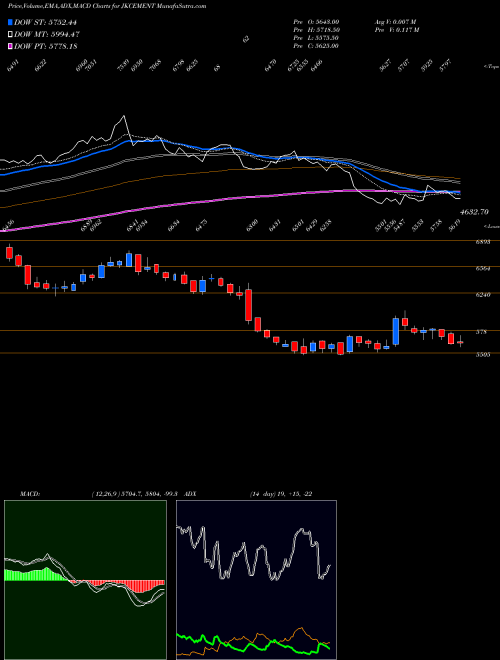The image size is (500, 660).
Task: Click the white DOW MT legend swatch
Action: [x=10, y=34]
